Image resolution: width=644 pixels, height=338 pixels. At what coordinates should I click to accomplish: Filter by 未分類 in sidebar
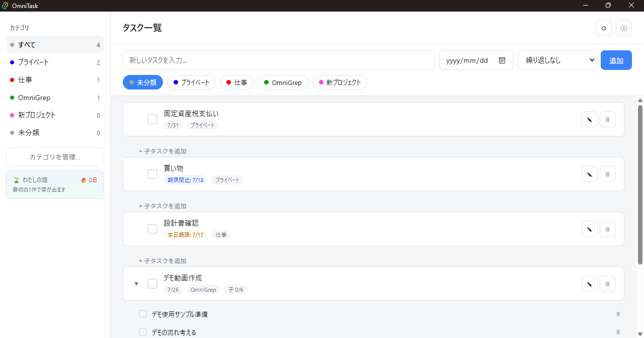pyautogui.click(x=55, y=133)
